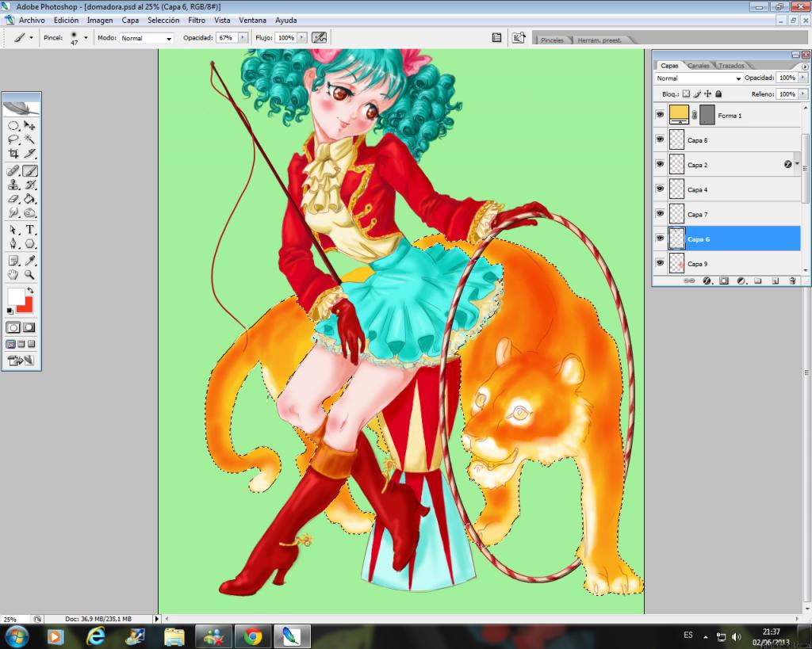The image size is (812, 649).
Task: Add layer style in Layers panel footer
Action: coord(707,281)
